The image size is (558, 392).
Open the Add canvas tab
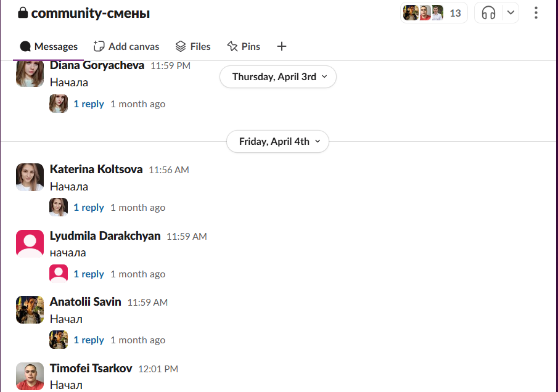click(x=126, y=47)
